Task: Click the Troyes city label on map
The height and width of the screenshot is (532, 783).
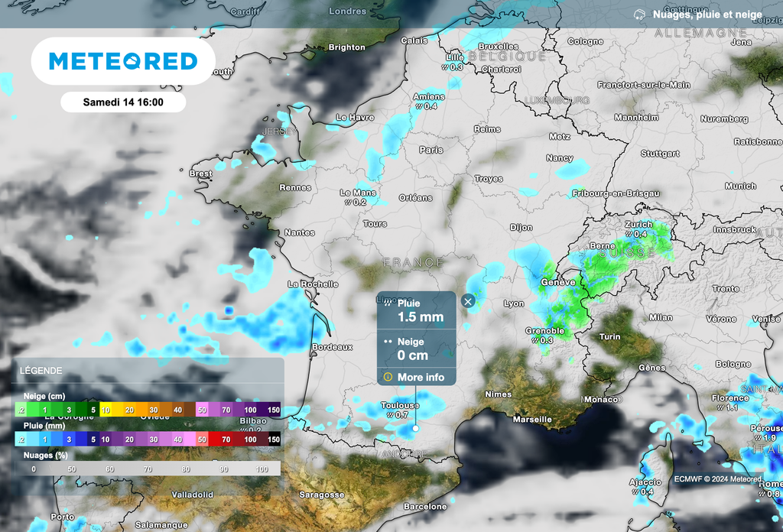Action: pos(489,179)
